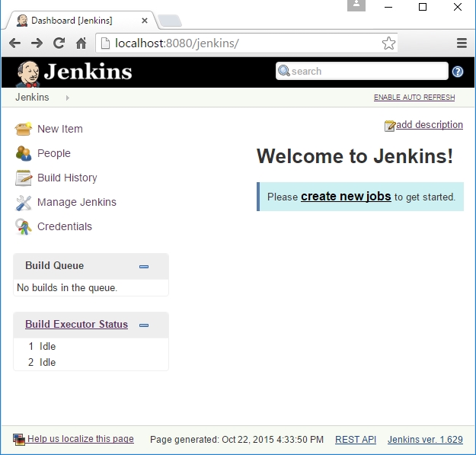476x455 pixels.
Task: Close the browser window
Action: click(458, 7)
